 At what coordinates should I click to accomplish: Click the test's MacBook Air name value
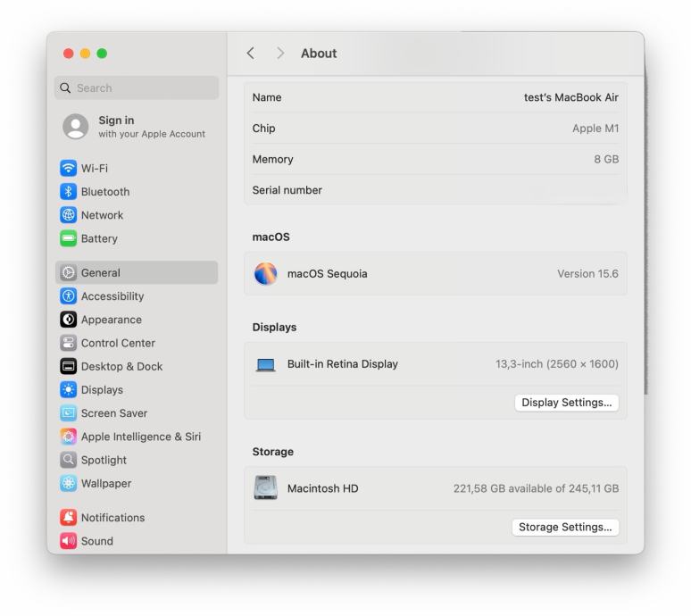571,97
